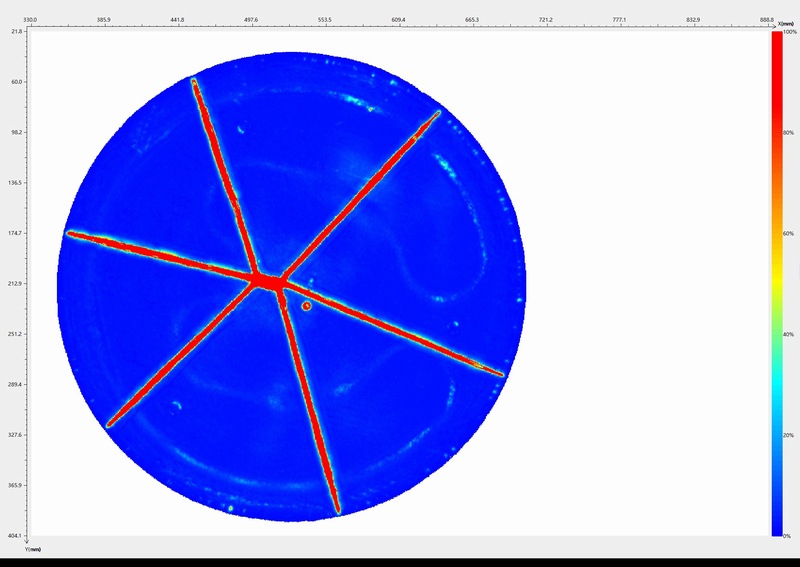Select the 60% label on the color scale
Screen dimensions: 800x567
click(789, 234)
